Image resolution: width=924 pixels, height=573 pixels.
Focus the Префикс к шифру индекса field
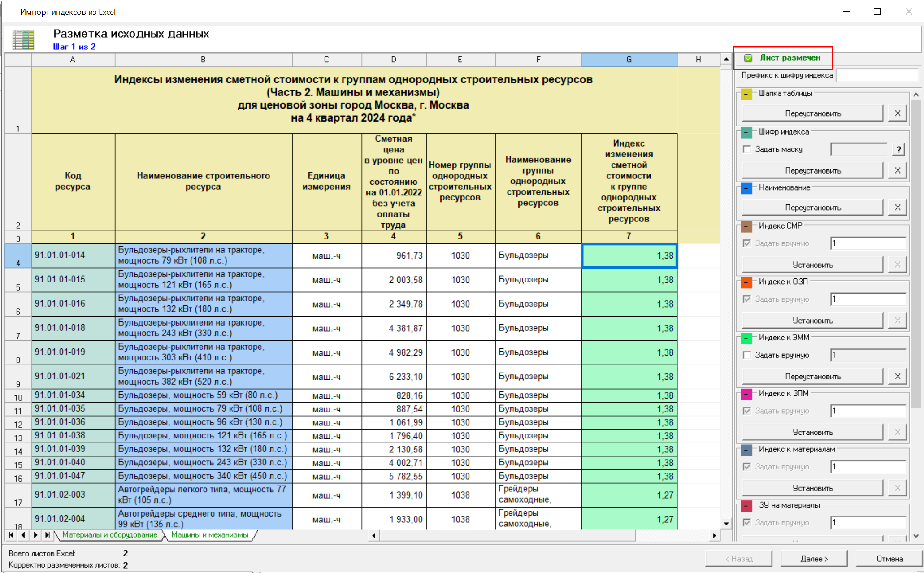pyautogui.click(x=877, y=75)
